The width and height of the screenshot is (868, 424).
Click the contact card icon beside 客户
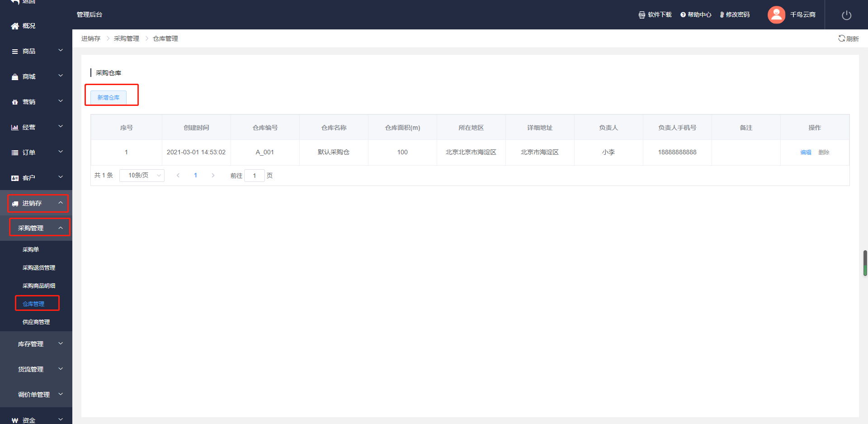[15, 178]
